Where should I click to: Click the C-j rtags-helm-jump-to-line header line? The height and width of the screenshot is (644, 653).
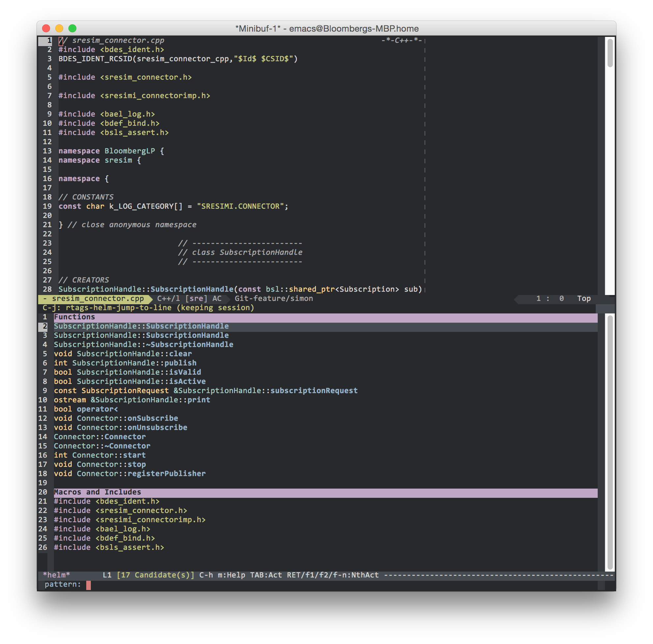tap(148, 308)
